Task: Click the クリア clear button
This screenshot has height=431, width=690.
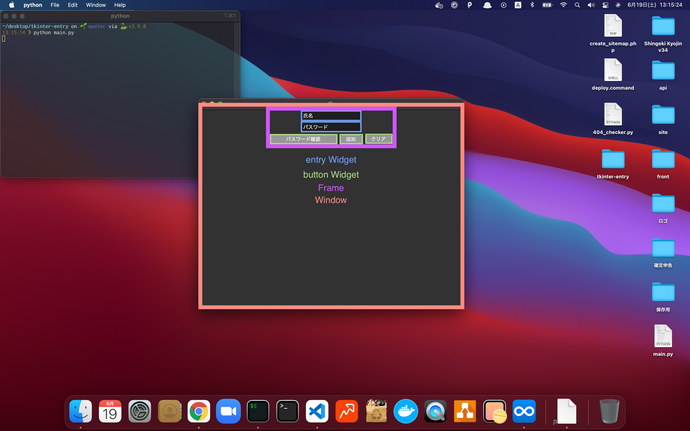Action: point(378,139)
